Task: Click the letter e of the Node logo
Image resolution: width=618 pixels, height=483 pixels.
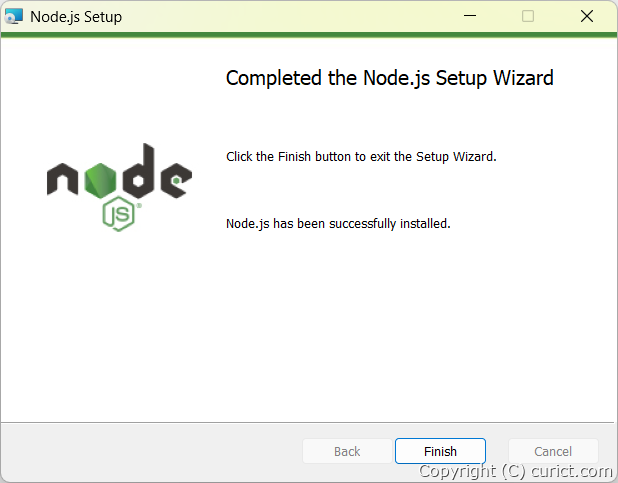Action: click(x=176, y=180)
